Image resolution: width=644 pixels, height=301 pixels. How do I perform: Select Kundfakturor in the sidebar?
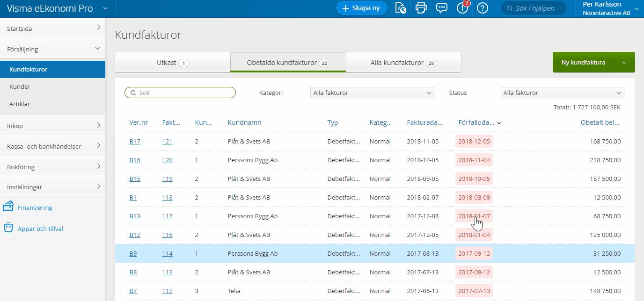click(52, 69)
